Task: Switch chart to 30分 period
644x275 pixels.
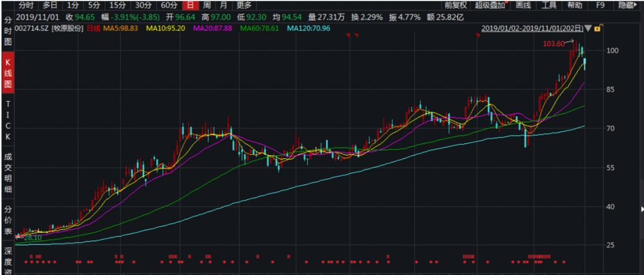Action: click(x=143, y=5)
